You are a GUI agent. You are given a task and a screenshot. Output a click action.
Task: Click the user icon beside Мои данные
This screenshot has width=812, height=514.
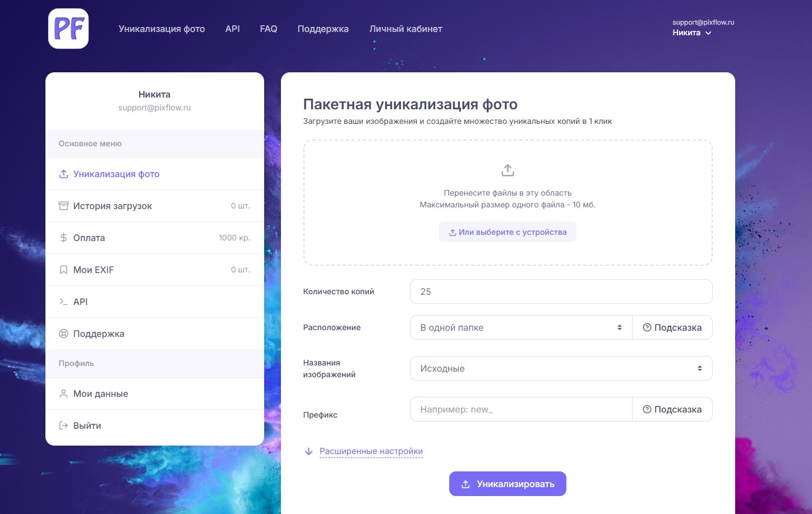click(x=64, y=393)
